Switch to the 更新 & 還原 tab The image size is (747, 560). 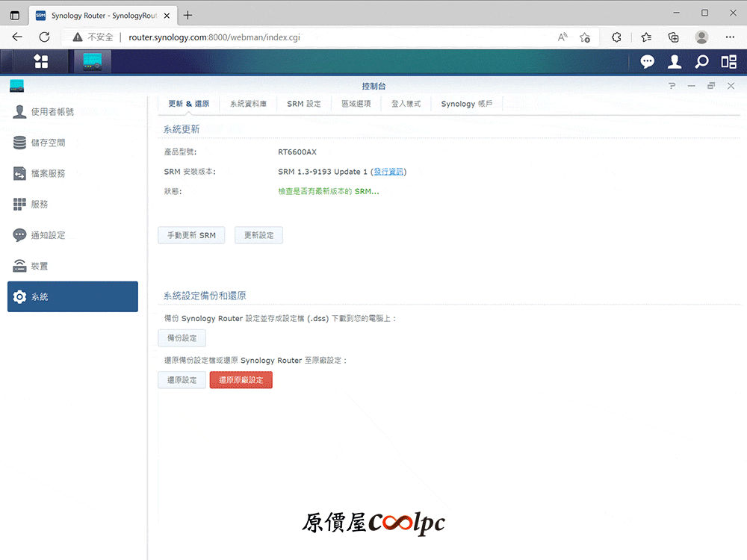189,104
